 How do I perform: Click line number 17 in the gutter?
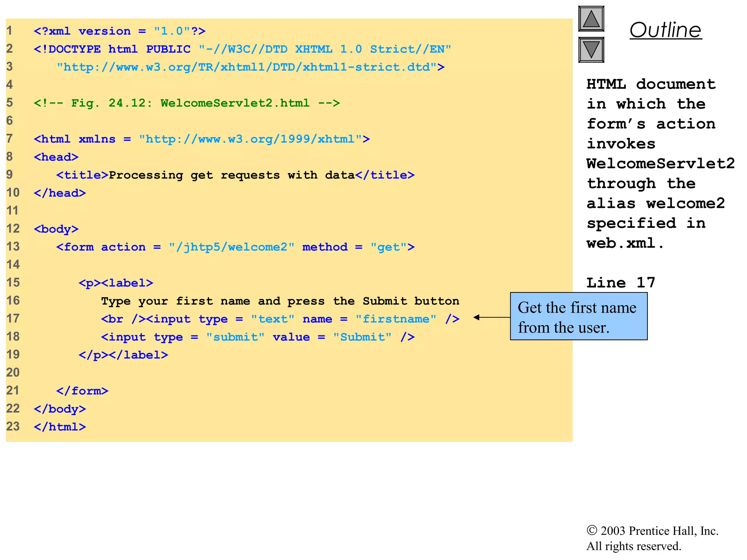(x=13, y=318)
